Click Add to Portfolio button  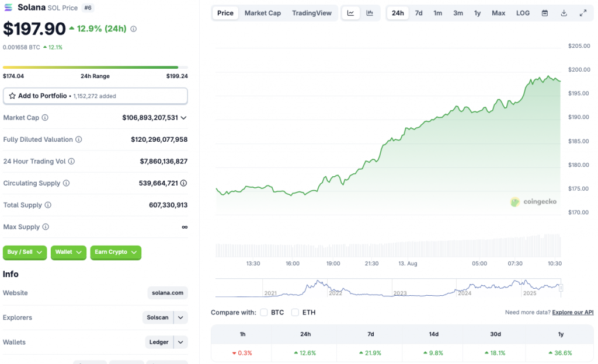[x=95, y=96]
